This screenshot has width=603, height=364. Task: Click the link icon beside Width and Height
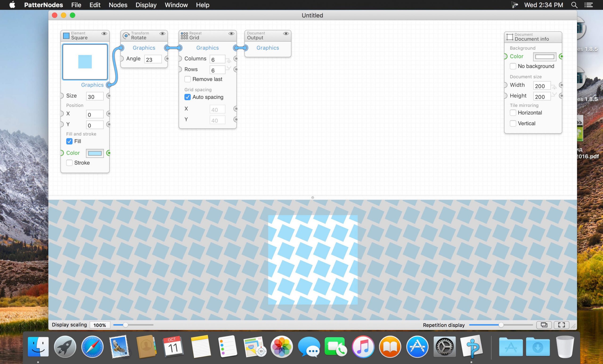(x=554, y=91)
